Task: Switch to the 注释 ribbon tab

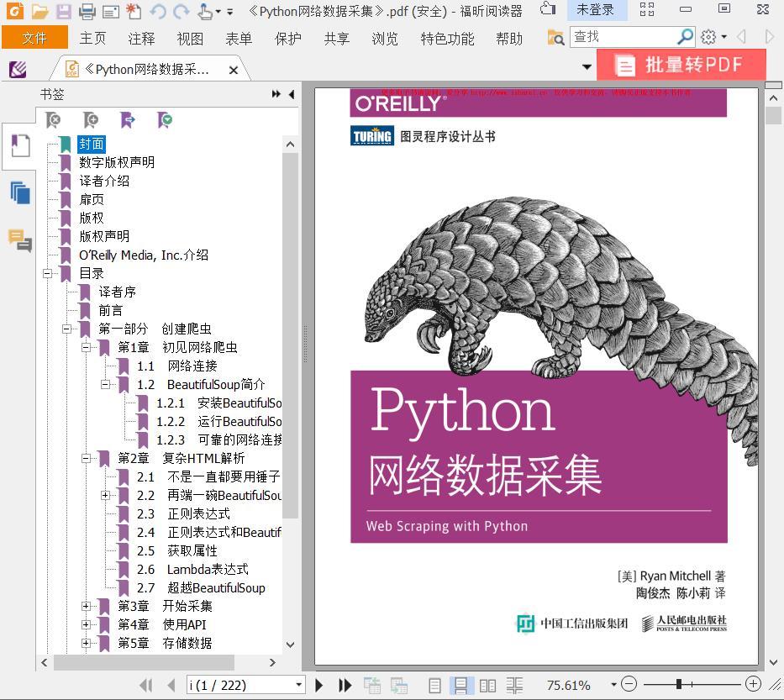Action: tap(141, 38)
